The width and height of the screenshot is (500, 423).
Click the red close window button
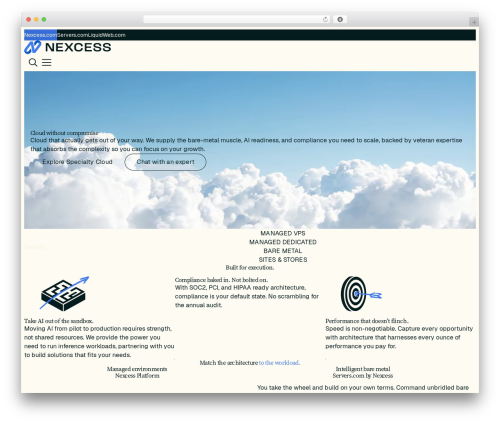point(29,20)
